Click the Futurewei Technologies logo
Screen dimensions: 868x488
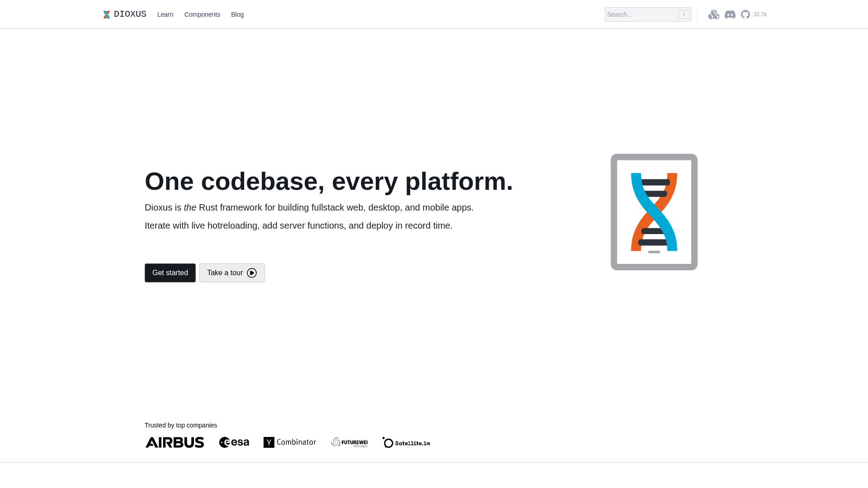tap(349, 442)
